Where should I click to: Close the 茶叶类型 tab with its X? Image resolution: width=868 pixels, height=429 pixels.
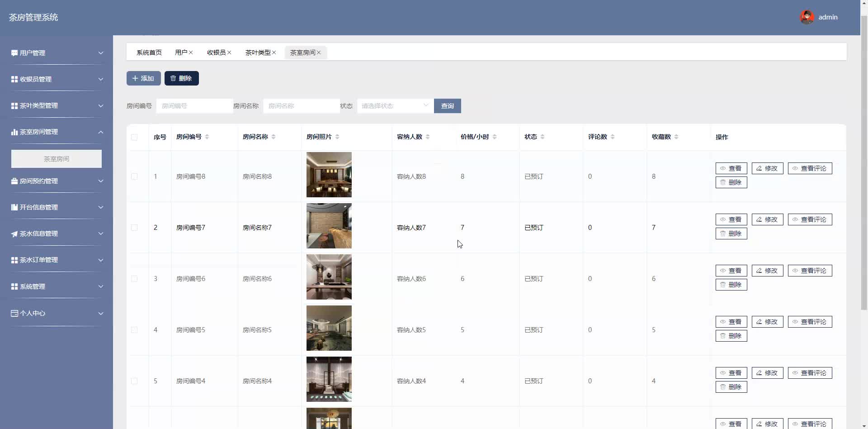tap(274, 52)
